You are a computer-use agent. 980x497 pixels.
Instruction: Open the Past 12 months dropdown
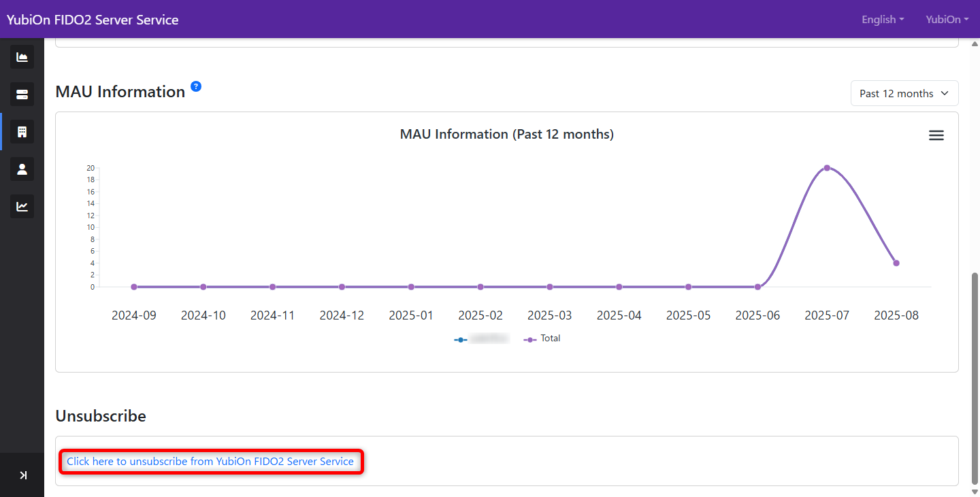click(x=904, y=94)
